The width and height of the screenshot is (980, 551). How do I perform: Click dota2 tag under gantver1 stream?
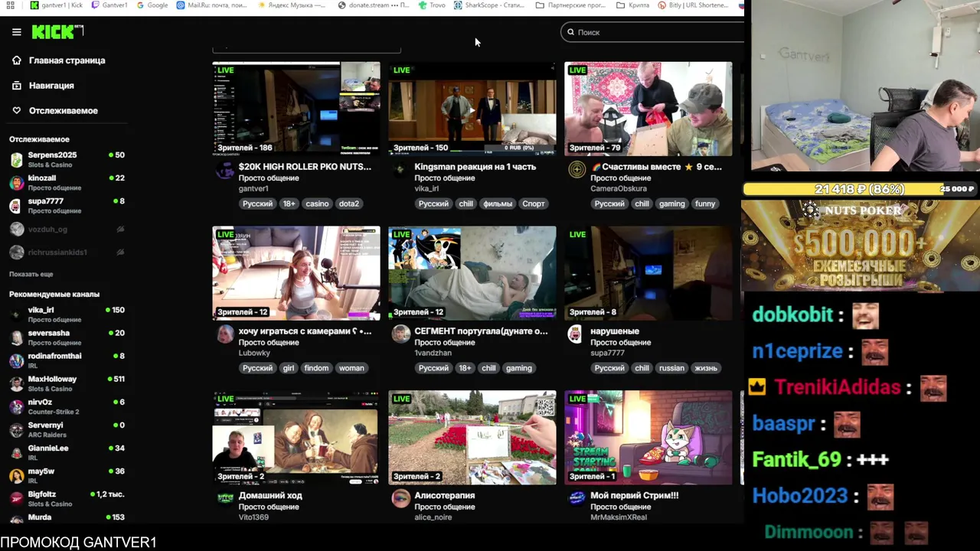[349, 204]
